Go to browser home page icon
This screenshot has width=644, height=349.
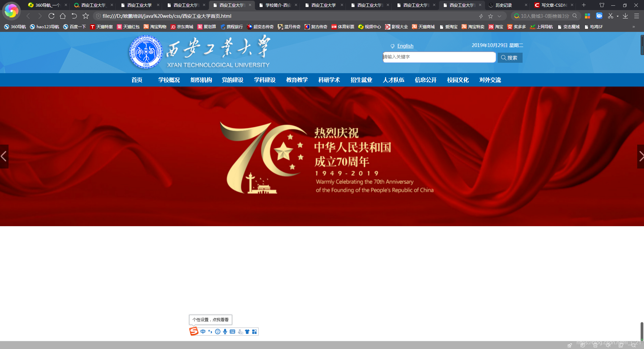[63, 16]
